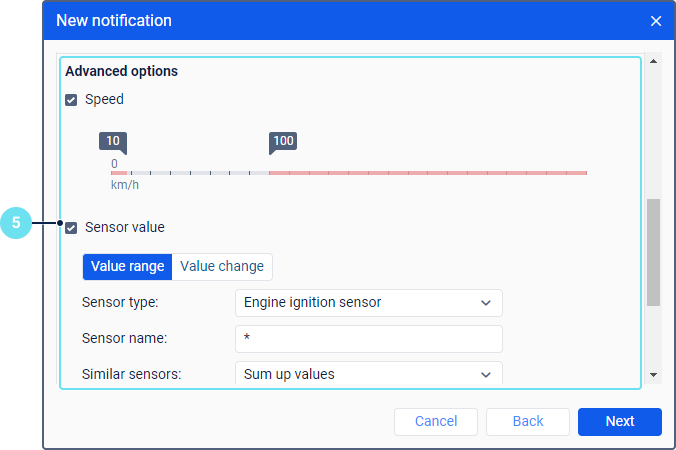Click the maximum speed handle labeled 100
This screenshot has width=676, height=450.
(283, 142)
